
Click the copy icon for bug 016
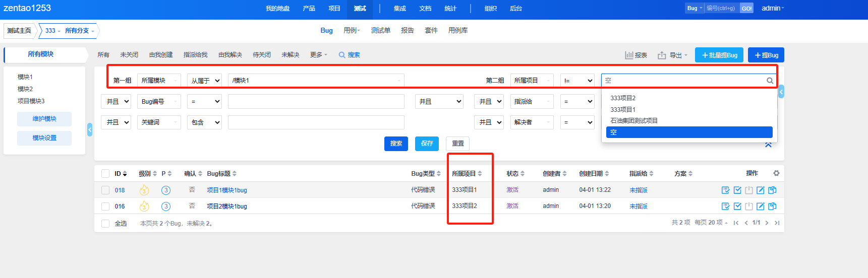click(772, 206)
